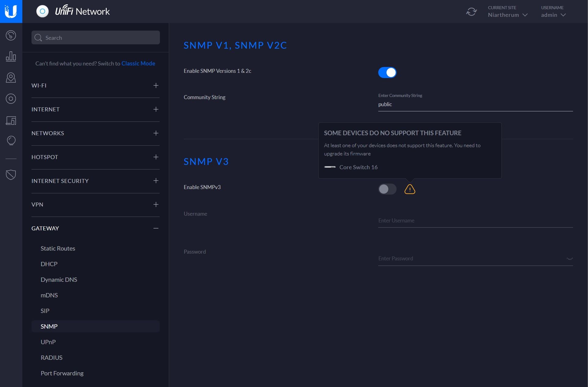Click the admin username dropdown

(x=553, y=15)
